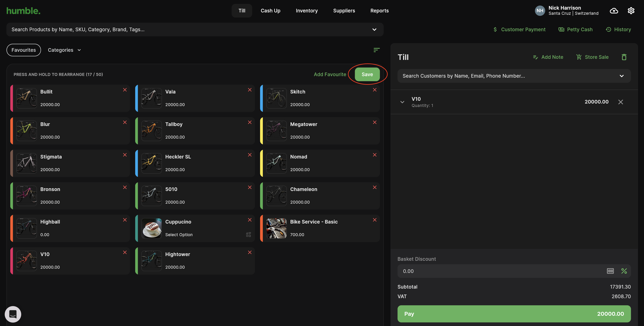The width and height of the screenshot is (644, 326).
Task: Click the trash icon to clear till
Action: pyautogui.click(x=624, y=57)
